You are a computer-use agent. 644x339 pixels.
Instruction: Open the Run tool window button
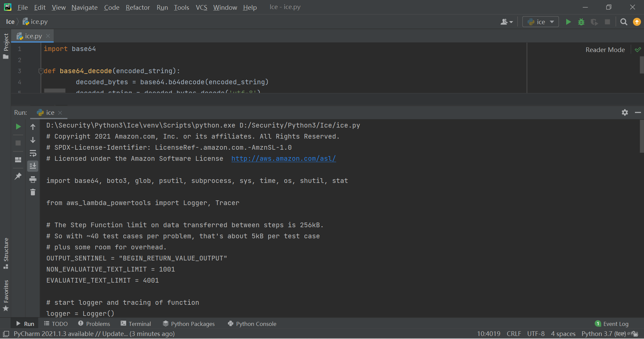tap(25, 324)
